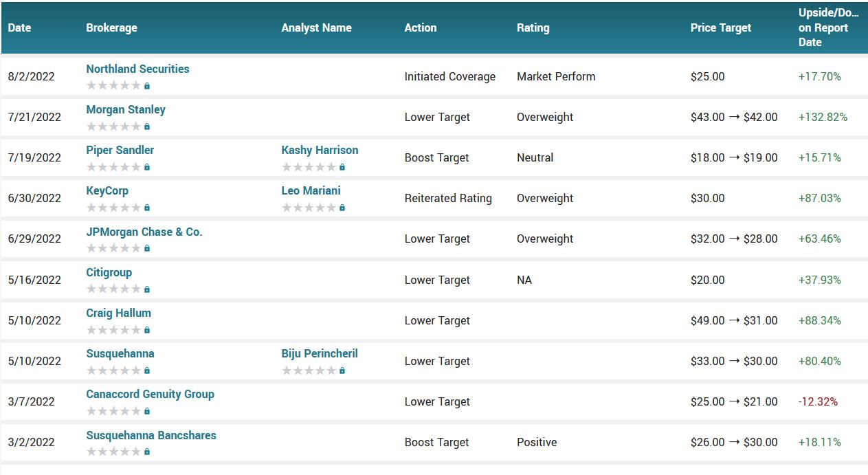The width and height of the screenshot is (868, 475).
Task: Open analyst Leo Mariani's profile link
Action: (x=311, y=190)
